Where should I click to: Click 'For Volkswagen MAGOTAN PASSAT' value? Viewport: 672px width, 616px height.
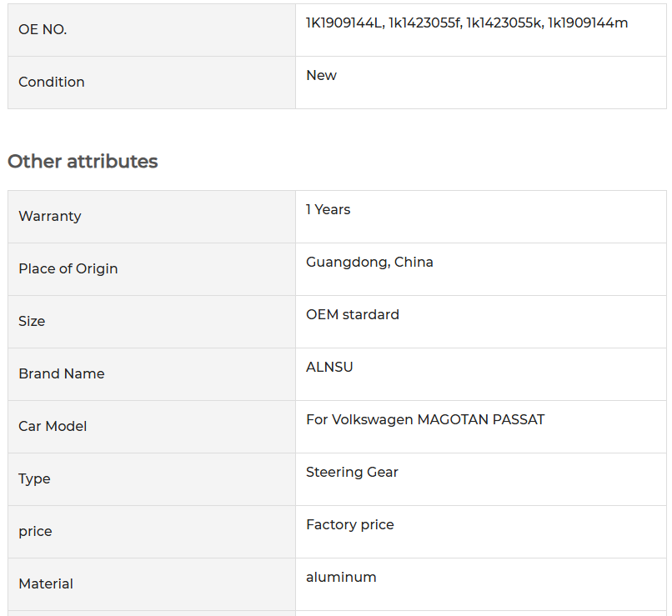coord(425,419)
